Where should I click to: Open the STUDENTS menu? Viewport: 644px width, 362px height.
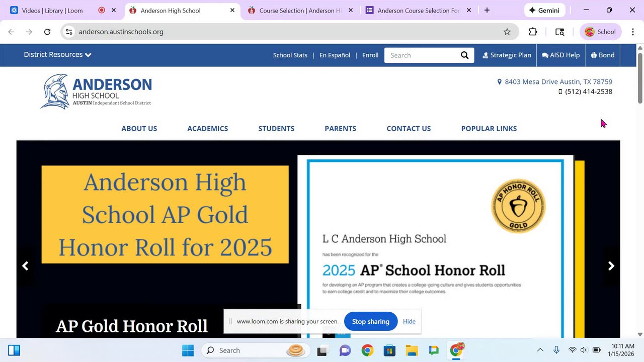[276, 129]
